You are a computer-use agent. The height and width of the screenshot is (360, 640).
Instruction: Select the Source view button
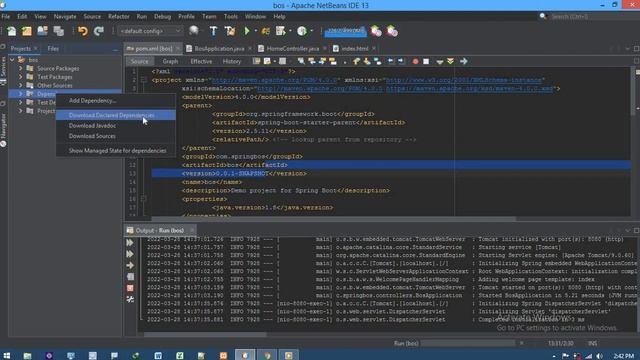pos(140,61)
